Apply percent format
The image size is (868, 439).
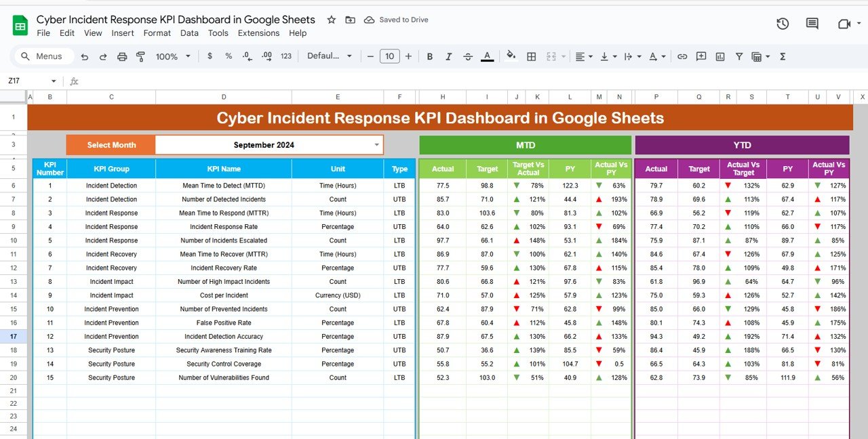[x=229, y=56]
